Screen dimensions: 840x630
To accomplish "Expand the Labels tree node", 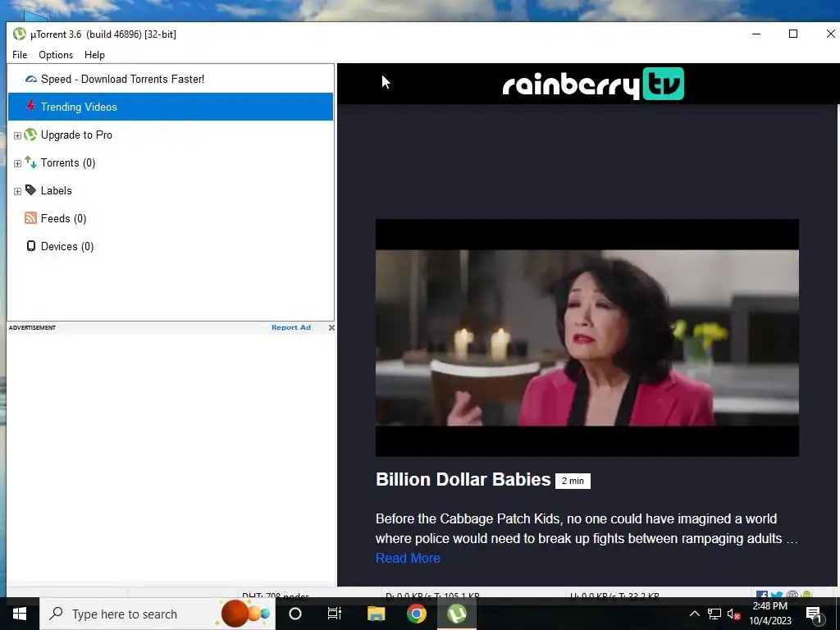I will [17, 191].
